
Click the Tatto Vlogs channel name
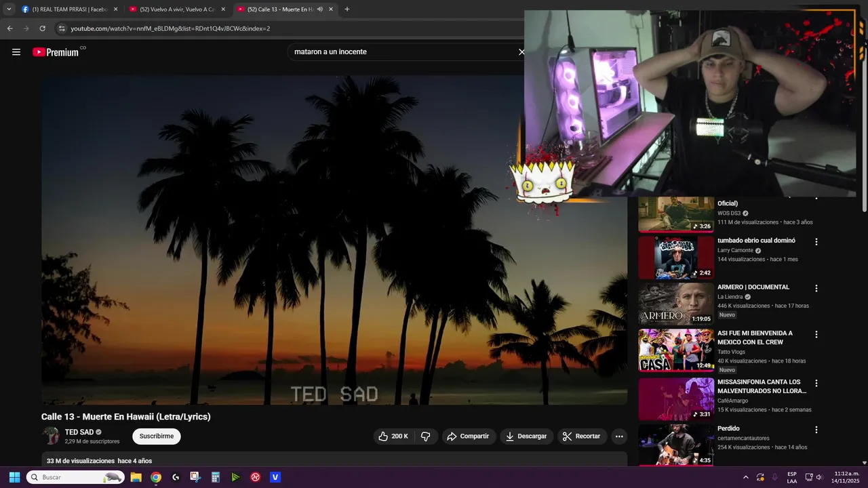(731, 352)
